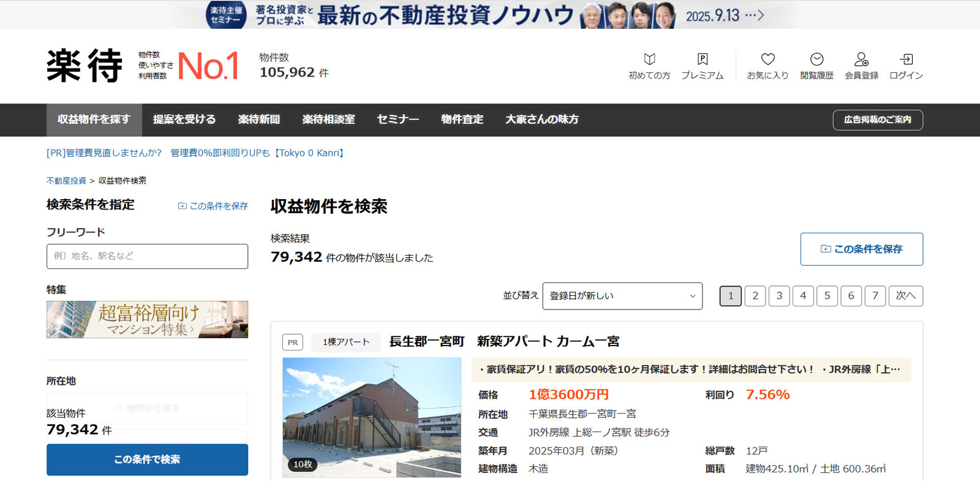The image size is (980, 481).
Task: Go to results page 6
Action: coord(851,296)
